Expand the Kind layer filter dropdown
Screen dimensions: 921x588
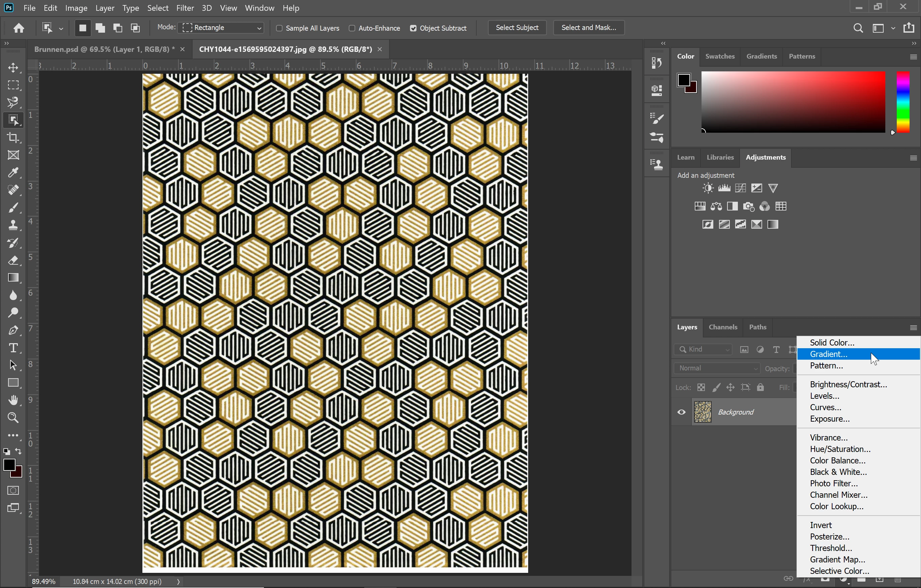[x=703, y=349]
